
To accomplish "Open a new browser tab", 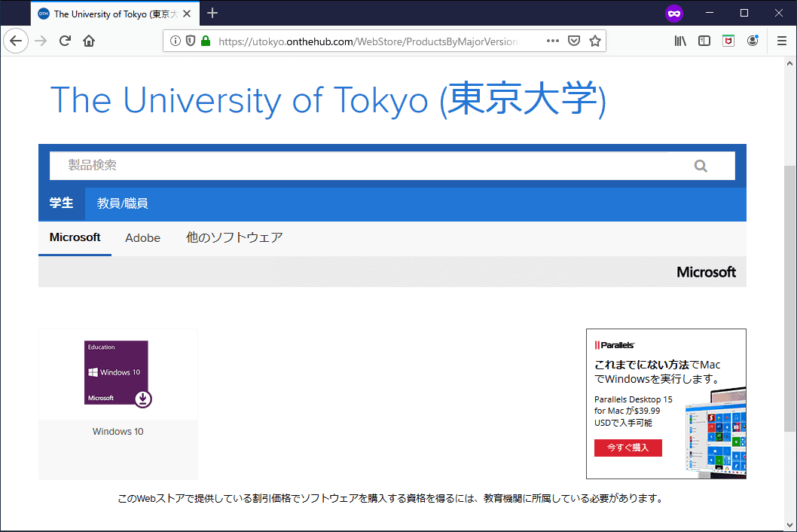I will pos(212,13).
